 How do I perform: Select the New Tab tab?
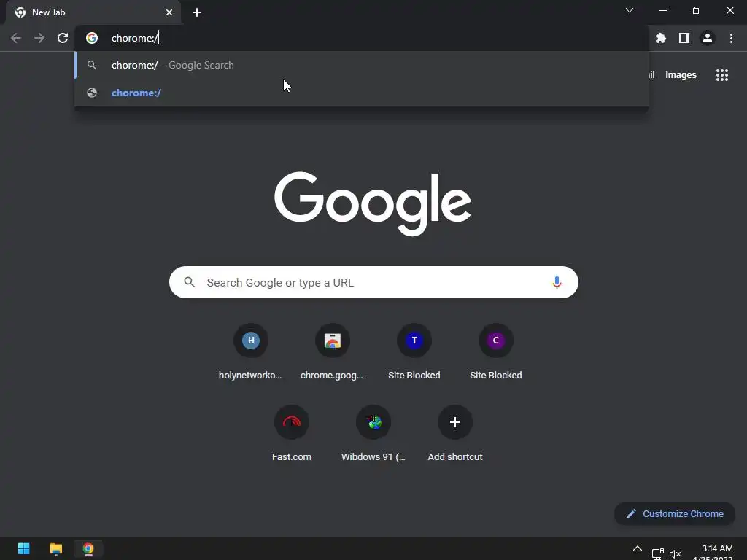(x=93, y=12)
